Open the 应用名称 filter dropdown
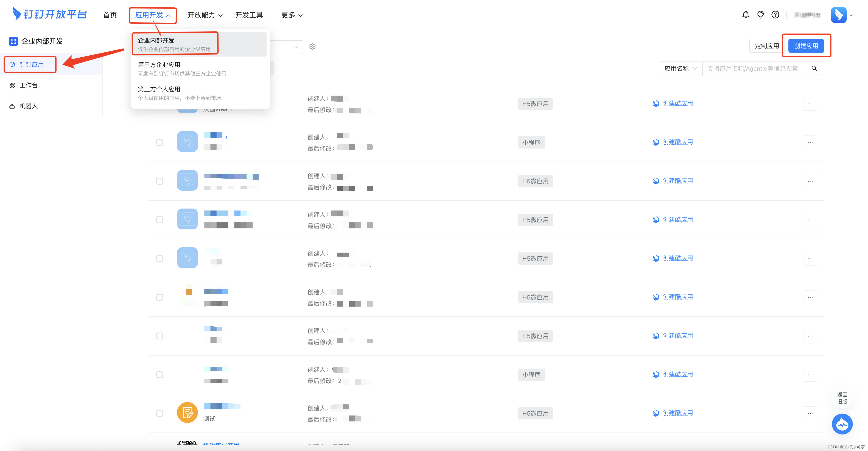 coord(680,68)
